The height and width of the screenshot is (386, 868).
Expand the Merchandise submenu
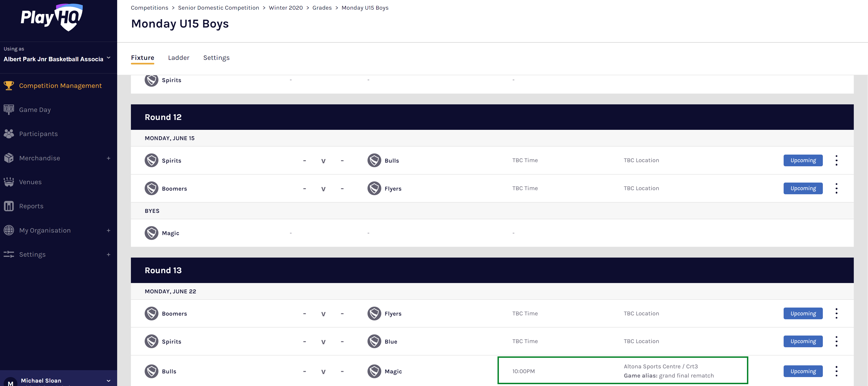pyautogui.click(x=108, y=158)
